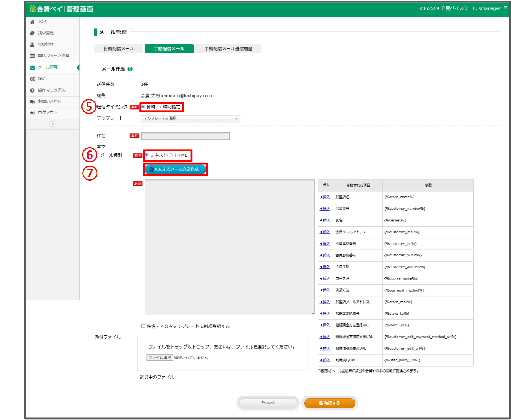Open the テンプレートを選択 dropdown
The height and width of the screenshot is (420, 511).
coord(190,119)
